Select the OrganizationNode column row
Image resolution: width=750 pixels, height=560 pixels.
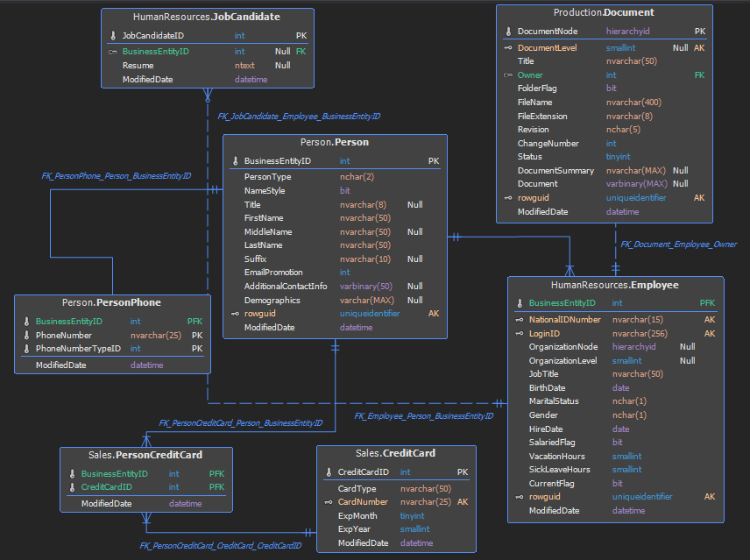[x=615, y=347]
